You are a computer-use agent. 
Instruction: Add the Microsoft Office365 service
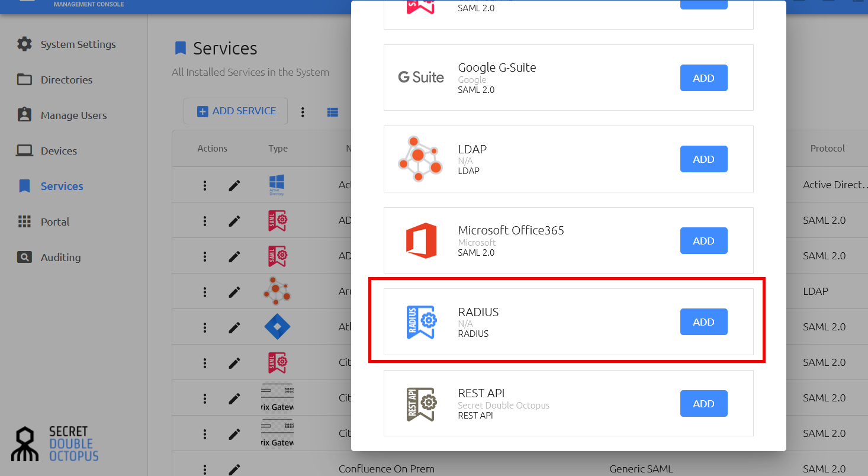coord(703,241)
